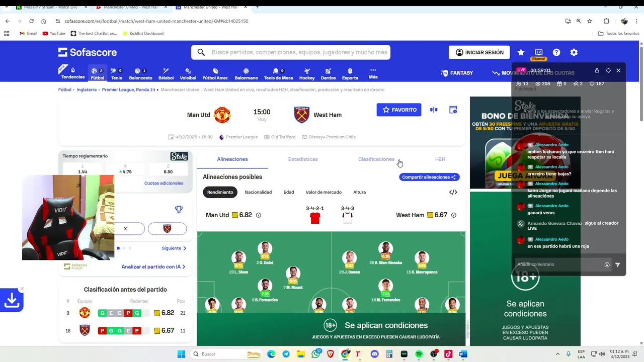Screen dimensions: 644x362
Task: Open new browser tab with plus
Action: [x=258, y=7]
